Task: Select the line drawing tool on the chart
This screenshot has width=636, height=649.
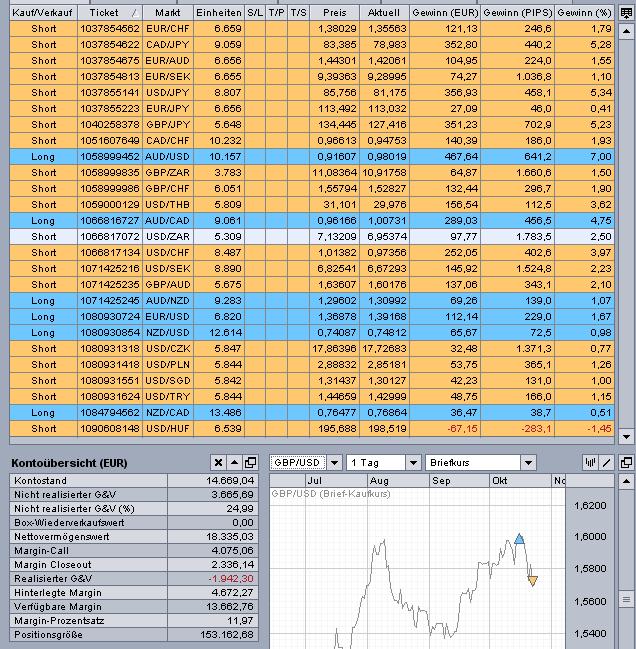Action: [x=608, y=462]
